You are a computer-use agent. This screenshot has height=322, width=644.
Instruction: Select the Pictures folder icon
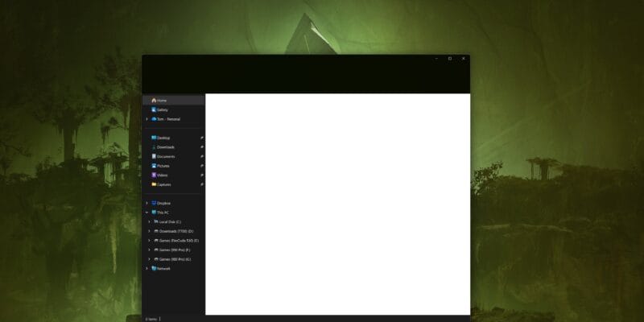(154, 166)
